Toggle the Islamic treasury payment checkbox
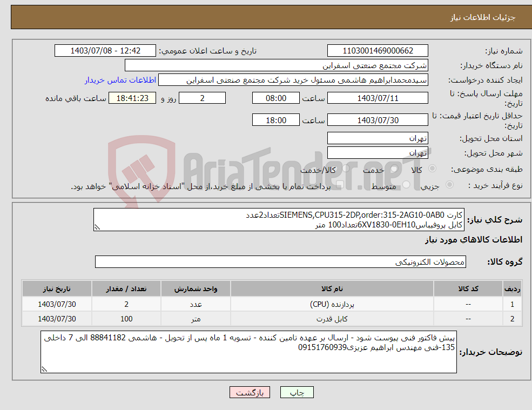This screenshot has width=532, height=410. click(x=339, y=185)
